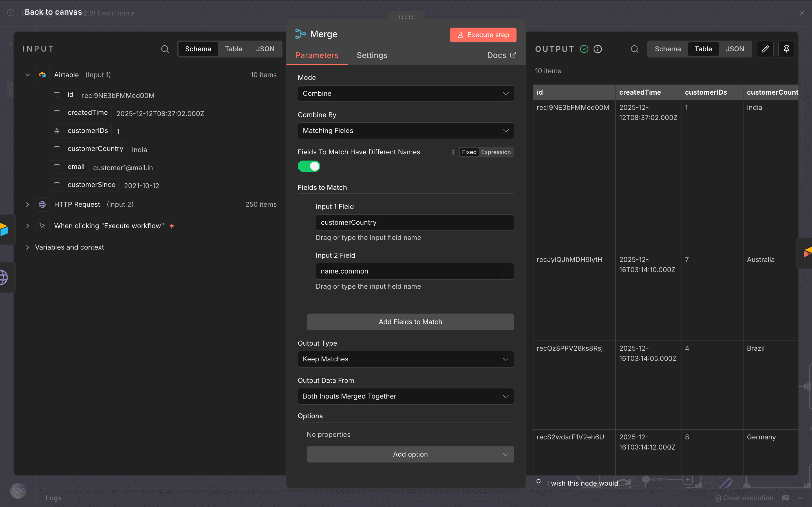Switch to the Settings tab
Image resolution: width=812 pixels, height=507 pixels.
[372, 55]
